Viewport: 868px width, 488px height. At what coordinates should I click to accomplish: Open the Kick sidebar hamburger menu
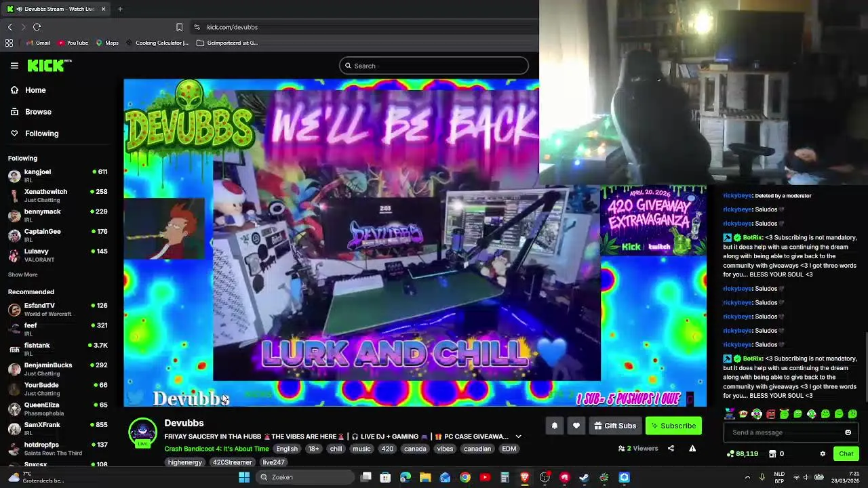(14, 66)
